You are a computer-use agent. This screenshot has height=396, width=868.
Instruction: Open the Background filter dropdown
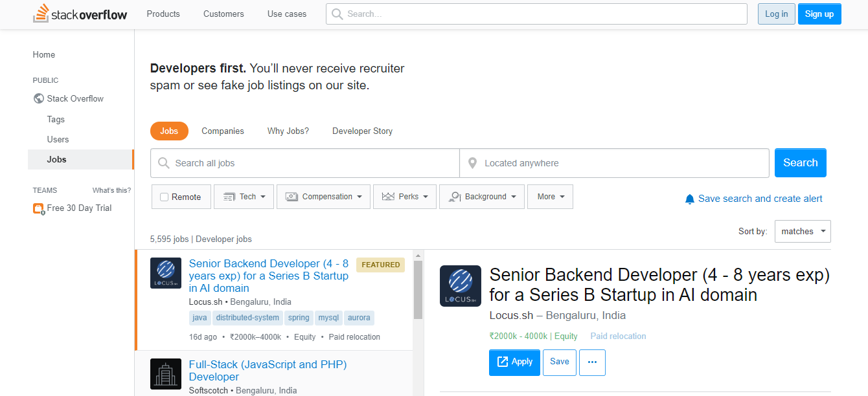click(x=482, y=197)
